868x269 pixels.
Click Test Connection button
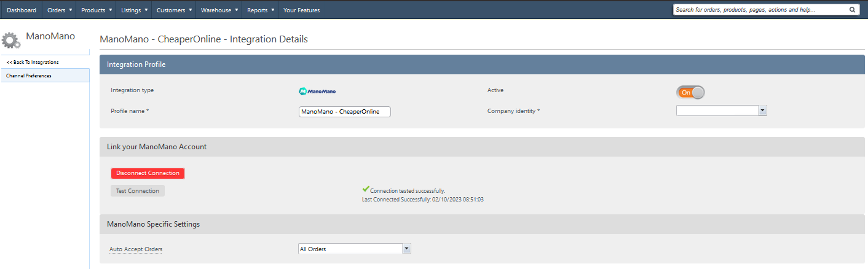pyautogui.click(x=138, y=191)
